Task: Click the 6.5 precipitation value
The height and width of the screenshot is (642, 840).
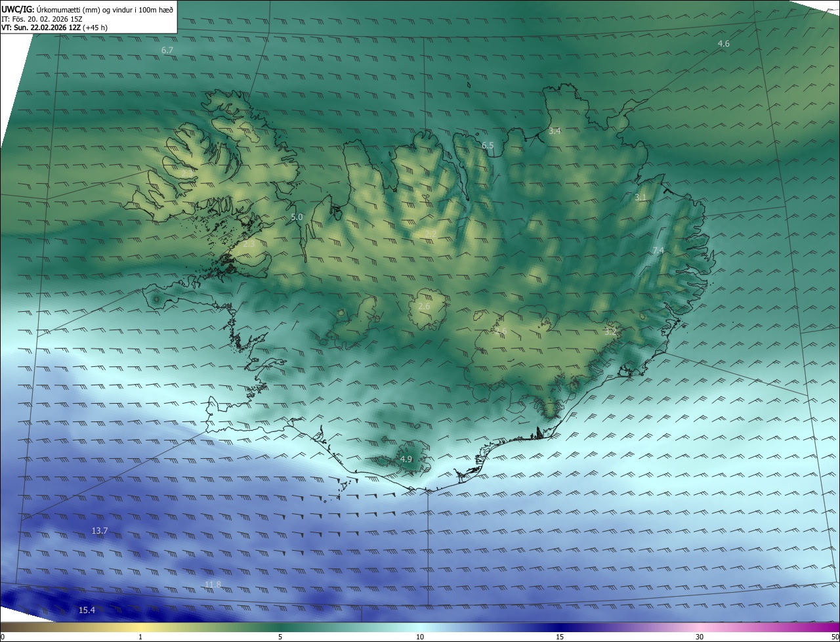Action: 488,146
